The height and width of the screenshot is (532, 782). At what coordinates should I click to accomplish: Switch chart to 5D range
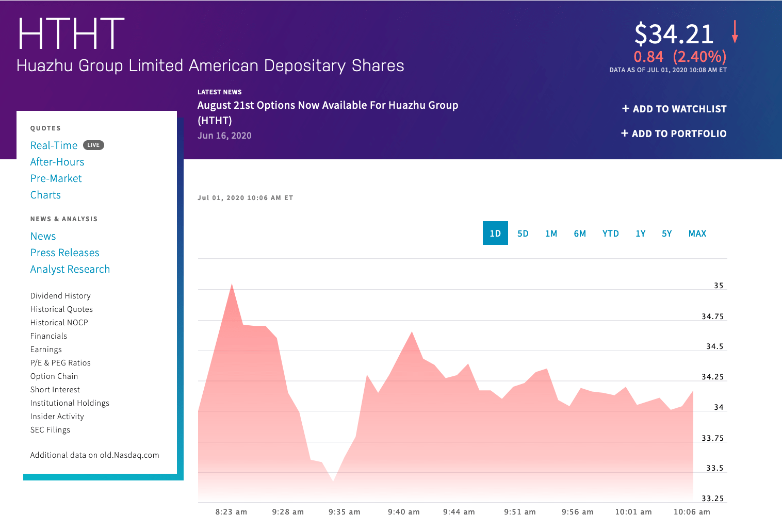coord(523,234)
